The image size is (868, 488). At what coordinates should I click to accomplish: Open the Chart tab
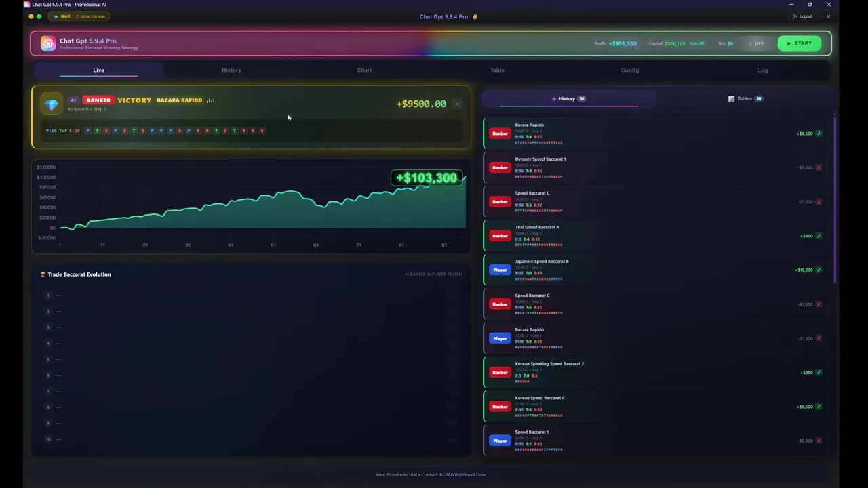point(364,70)
